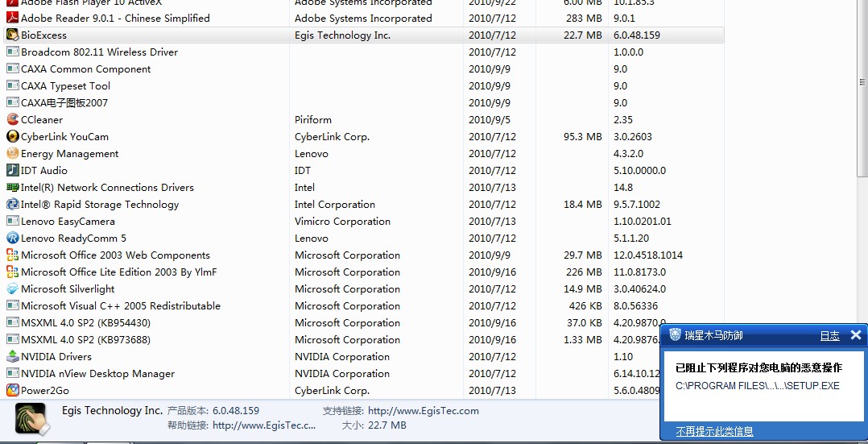Click the NVIDIA Drivers icon

point(13,356)
